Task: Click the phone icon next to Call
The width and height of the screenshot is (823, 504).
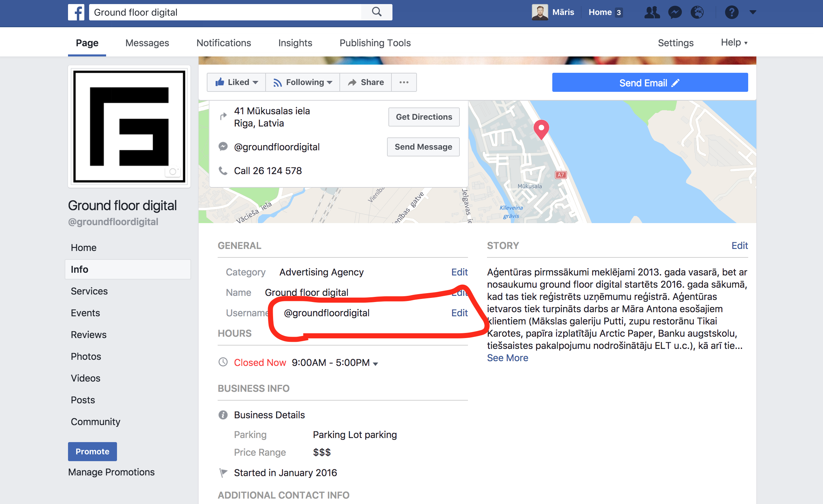Action: pyautogui.click(x=223, y=170)
